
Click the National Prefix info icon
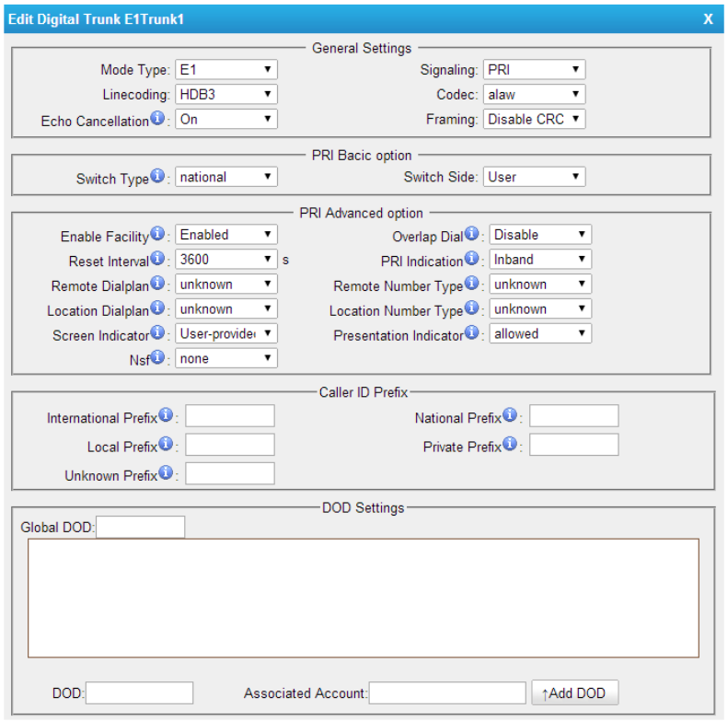(x=510, y=416)
